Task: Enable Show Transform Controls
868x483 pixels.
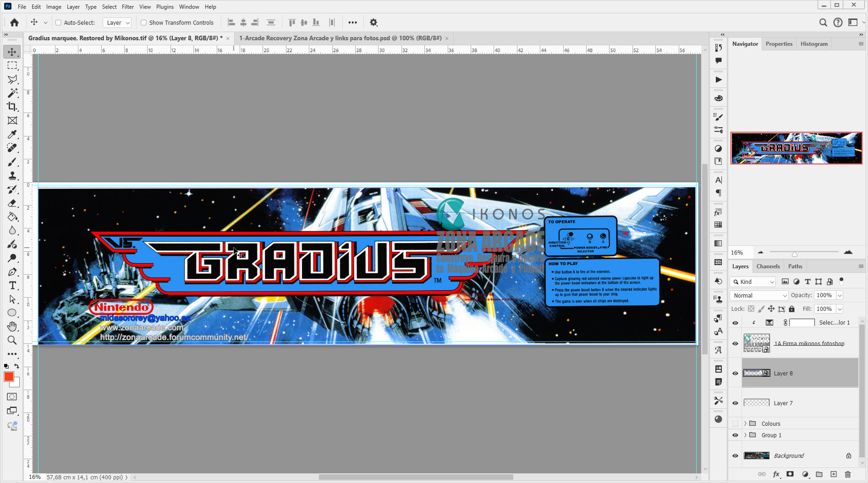Action: 143,22
